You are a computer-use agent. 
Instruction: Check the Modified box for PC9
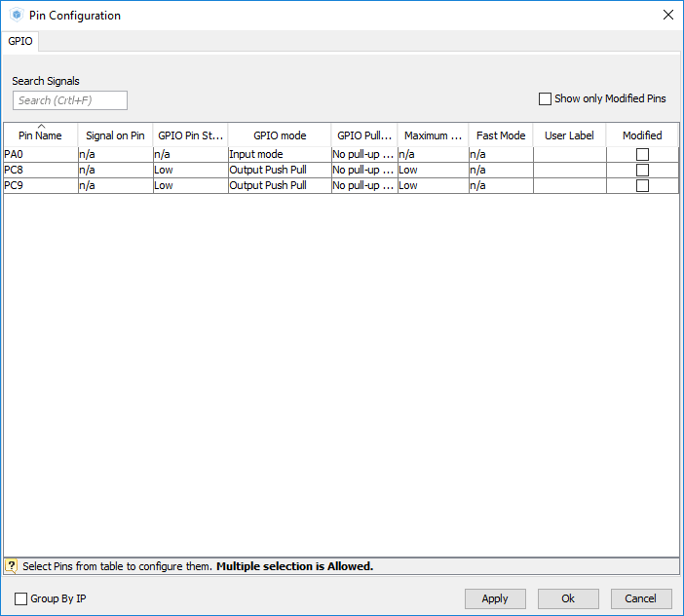coord(642,185)
